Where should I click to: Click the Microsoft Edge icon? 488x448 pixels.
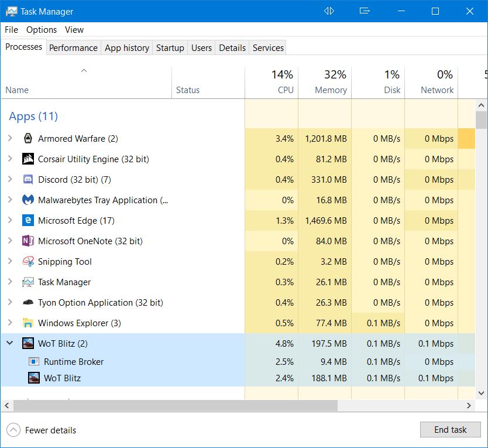click(x=28, y=221)
